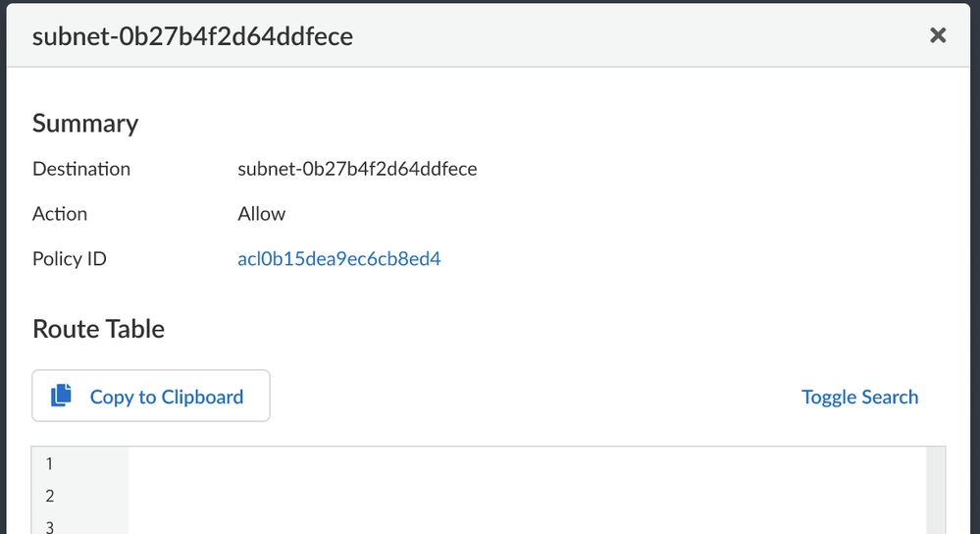Select line number 3 in editor gutter
The height and width of the screenshot is (534, 980).
(50, 526)
